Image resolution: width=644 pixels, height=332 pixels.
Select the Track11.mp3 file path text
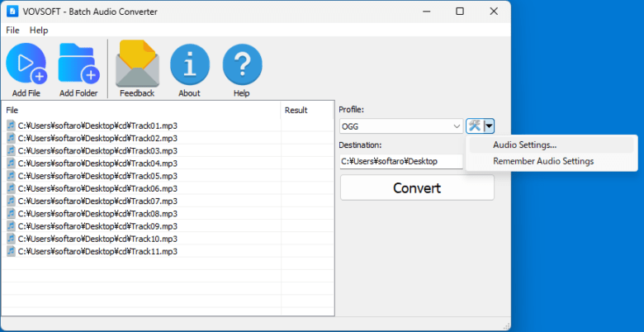(97, 251)
